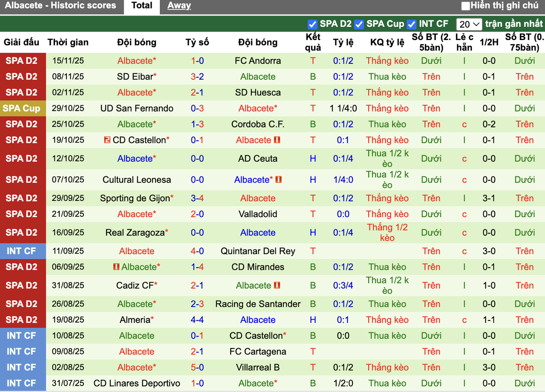Screen dimensions: 545x392
Task: Open AD Ceuta team link
Action: [258, 158]
